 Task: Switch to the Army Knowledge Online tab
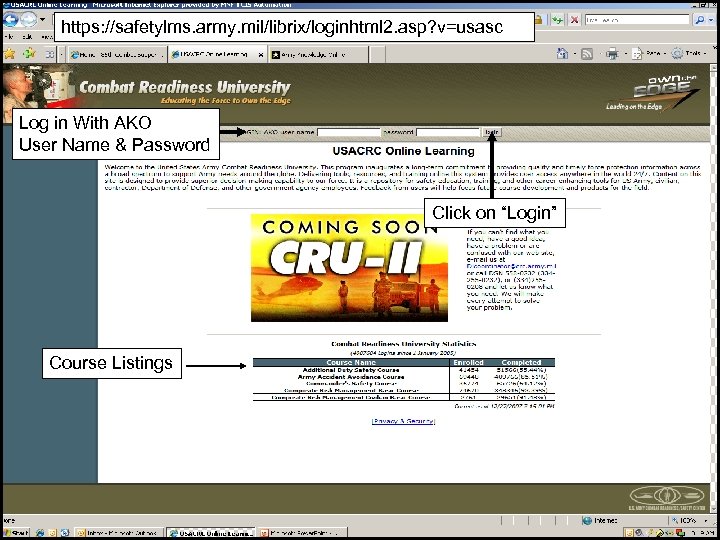tap(318, 55)
